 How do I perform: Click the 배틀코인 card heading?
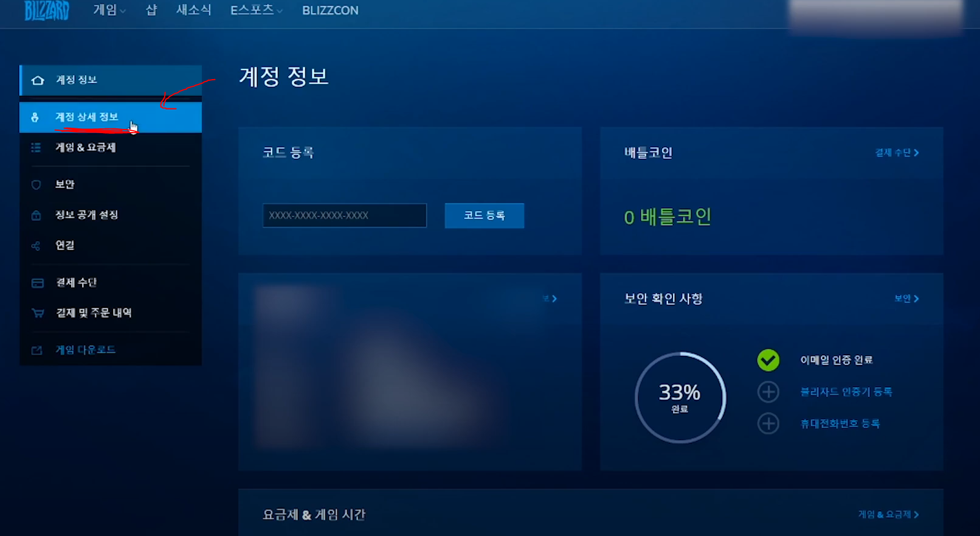click(648, 153)
